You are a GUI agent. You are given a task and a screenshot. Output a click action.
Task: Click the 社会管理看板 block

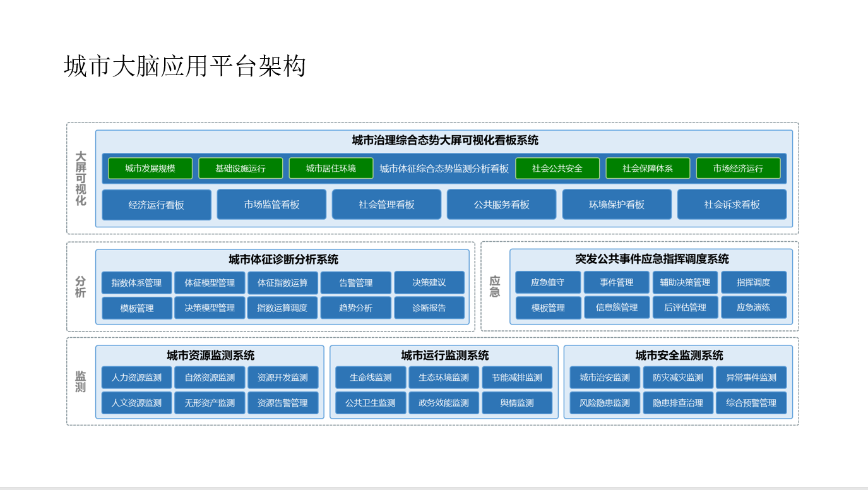(387, 205)
